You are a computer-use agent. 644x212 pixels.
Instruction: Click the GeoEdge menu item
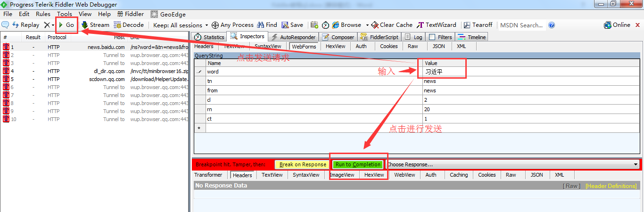point(168,14)
